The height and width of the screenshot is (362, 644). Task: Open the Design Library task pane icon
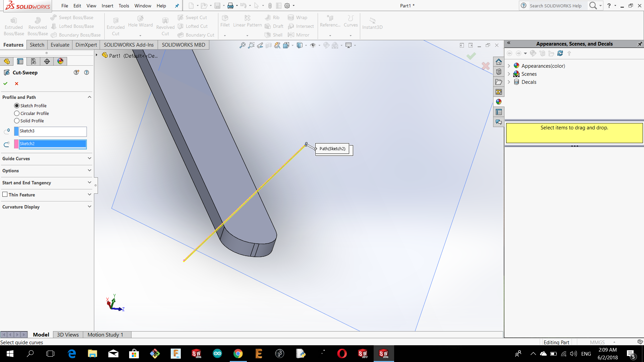[499, 72]
